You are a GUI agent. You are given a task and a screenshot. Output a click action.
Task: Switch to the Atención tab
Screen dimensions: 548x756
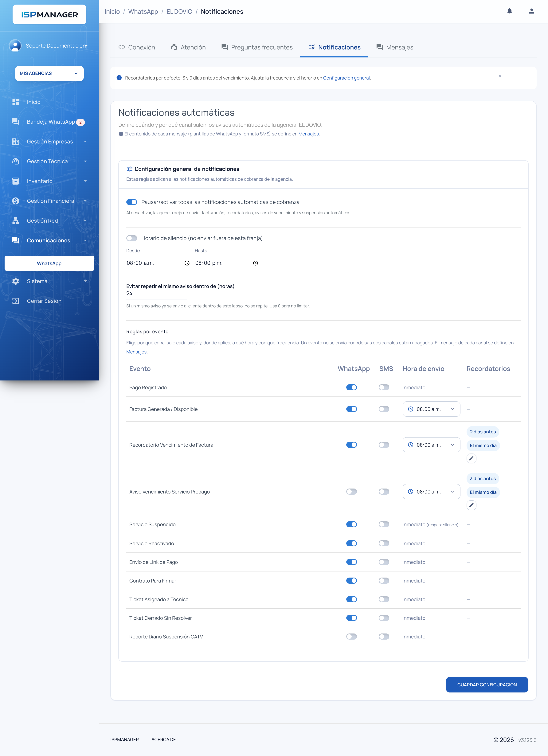click(x=188, y=47)
